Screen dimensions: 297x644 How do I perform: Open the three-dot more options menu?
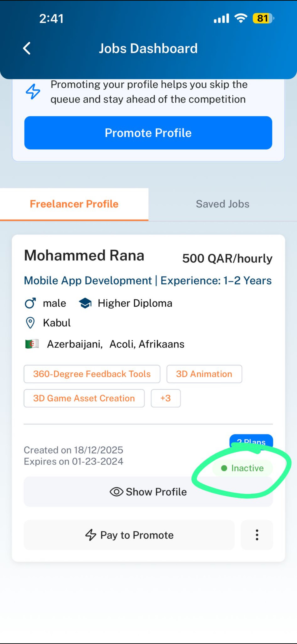point(257,535)
